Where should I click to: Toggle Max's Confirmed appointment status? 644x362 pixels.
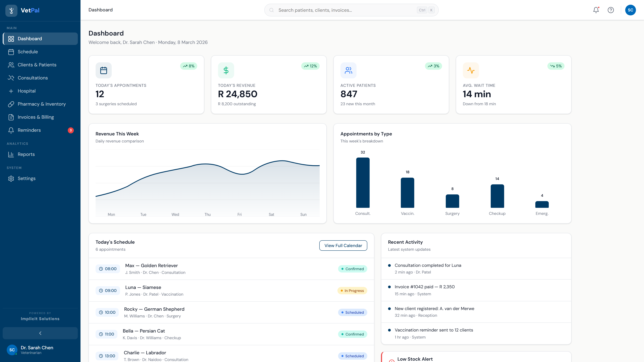click(x=353, y=269)
